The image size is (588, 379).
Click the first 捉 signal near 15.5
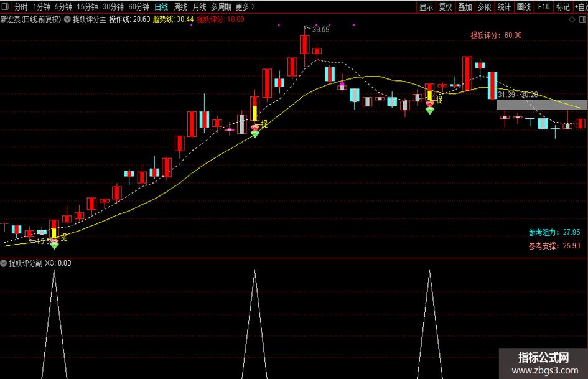tap(63, 237)
